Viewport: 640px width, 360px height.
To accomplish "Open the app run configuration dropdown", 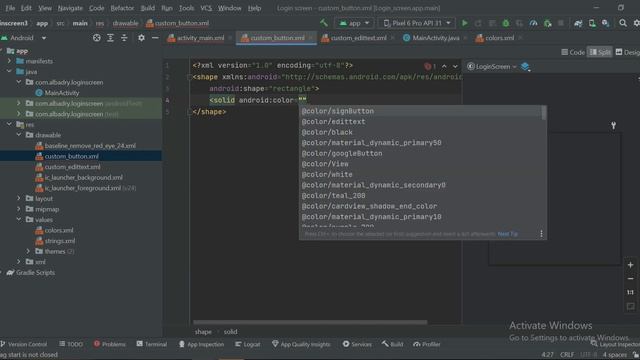I will tap(354, 23).
